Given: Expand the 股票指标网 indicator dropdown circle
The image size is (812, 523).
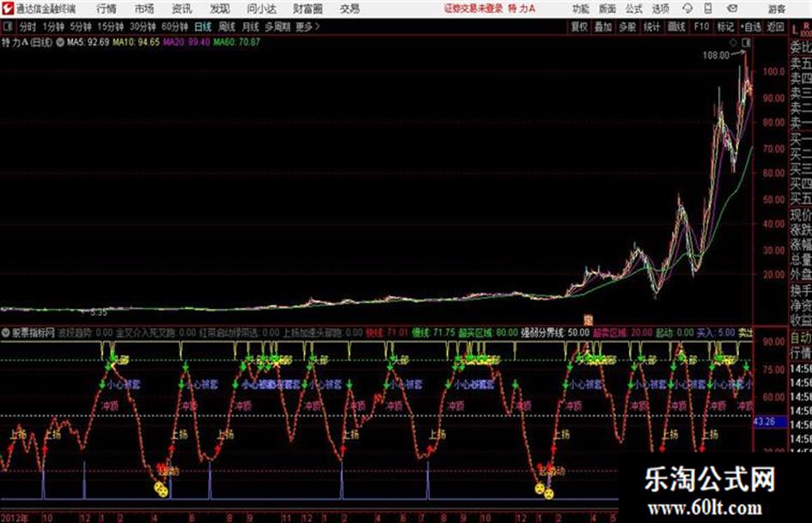Looking at the screenshot, I should click(x=6, y=332).
